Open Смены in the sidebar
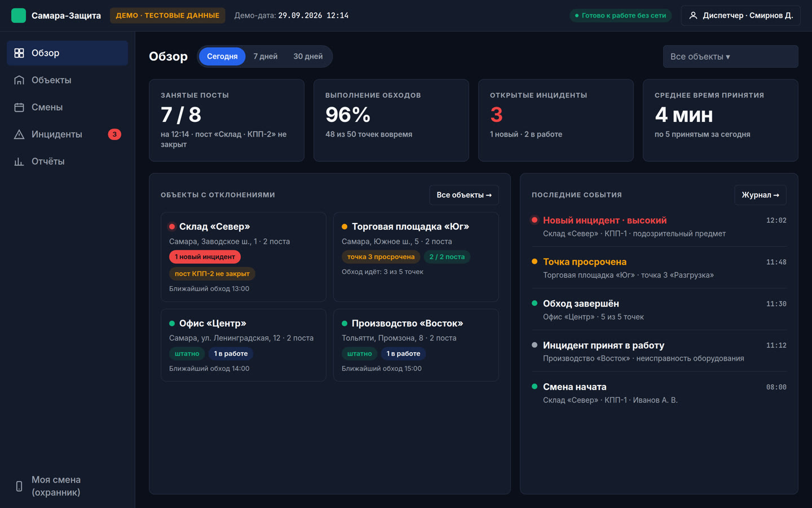Viewport: 812px width, 508px height. [x=68, y=107]
